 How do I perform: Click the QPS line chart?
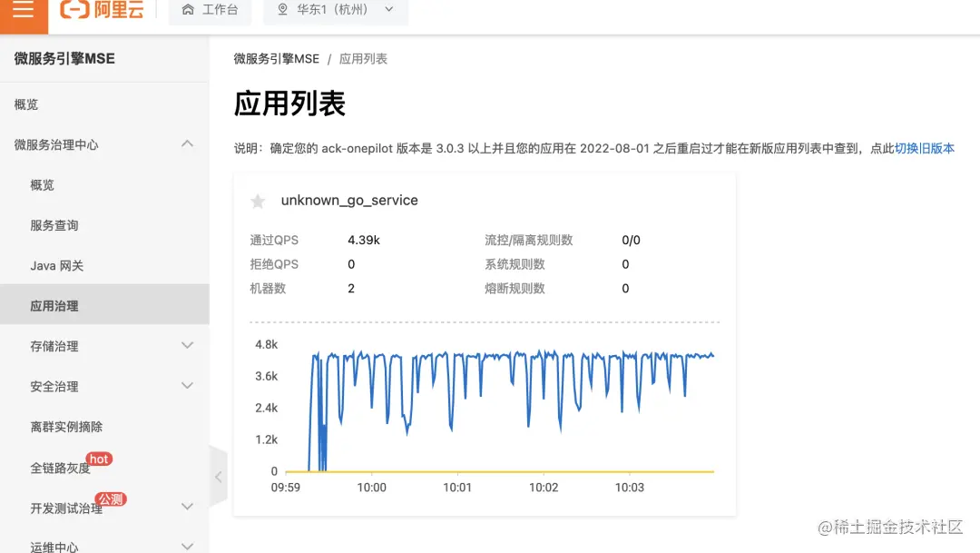499,410
